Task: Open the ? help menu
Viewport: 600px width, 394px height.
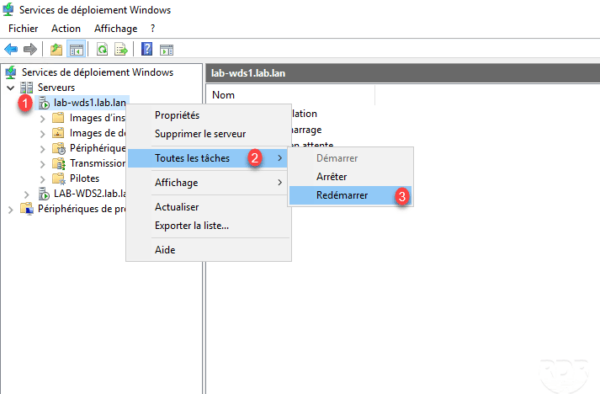Action: 153,28
